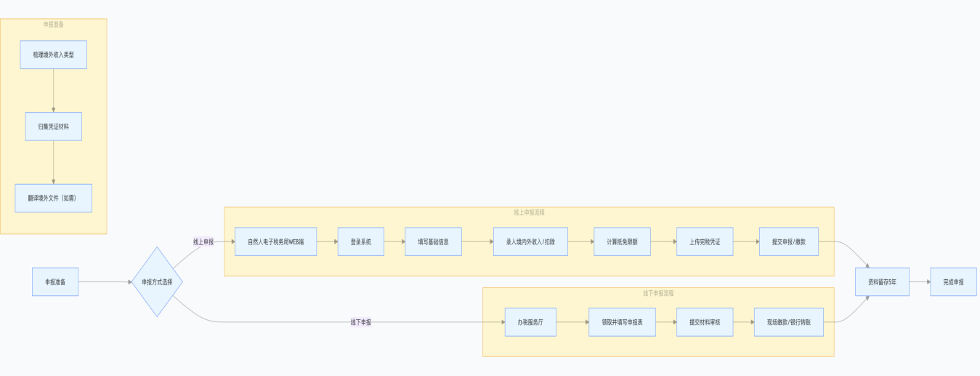
Task: Click the 翻译境外文件（如需）node
Action: pyautogui.click(x=53, y=198)
